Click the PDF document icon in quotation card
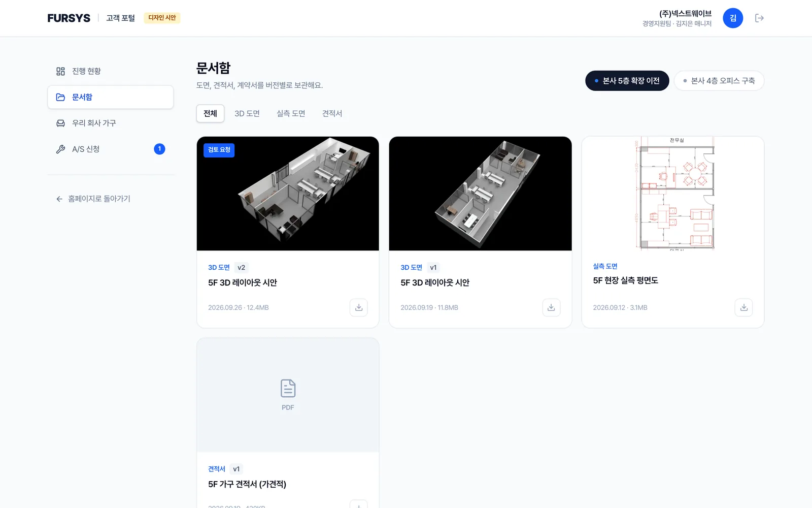 tap(288, 389)
